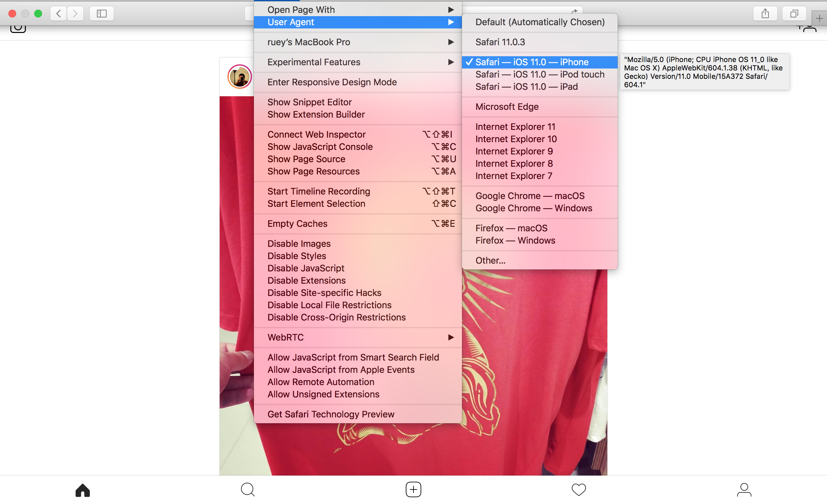Click Empty Caches menu item
The width and height of the screenshot is (827, 504).
[x=358, y=224]
